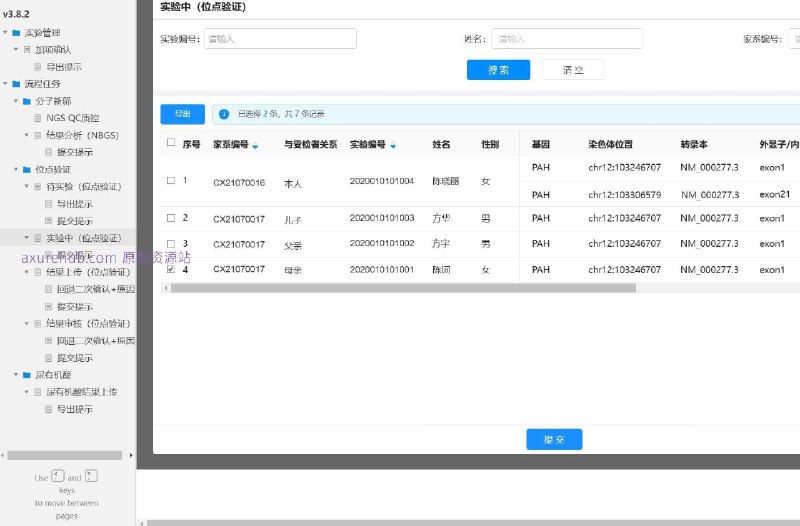Click the 实验管理 folder icon
The image size is (800, 526).
pyautogui.click(x=16, y=33)
